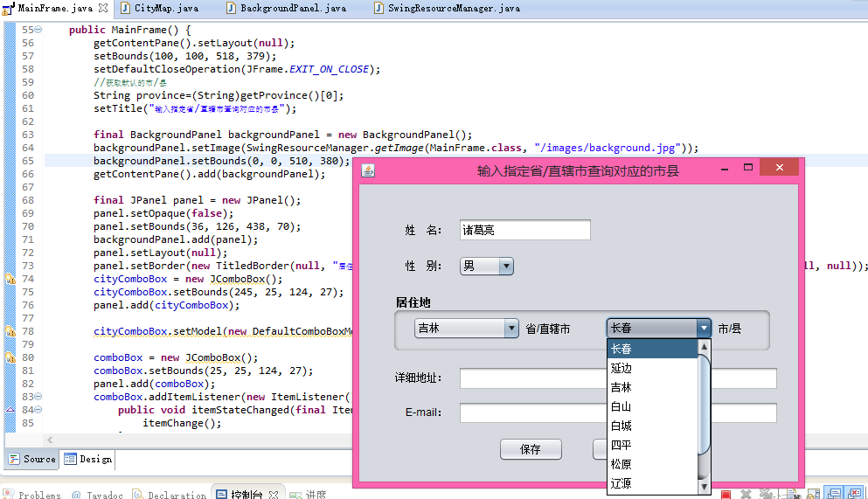Select 延边 in the city list
This screenshot has width=868, height=499.
coord(653,369)
